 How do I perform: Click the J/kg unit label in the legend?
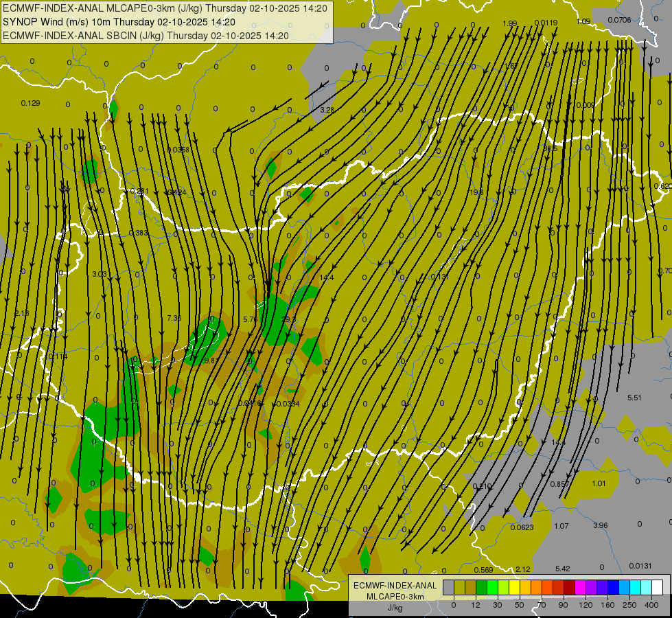(395, 608)
